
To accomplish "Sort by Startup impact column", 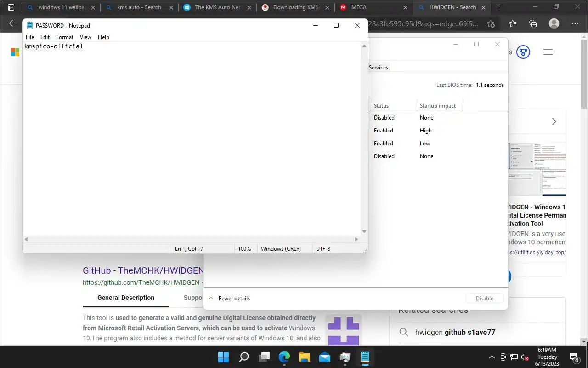I will (439, 106).
